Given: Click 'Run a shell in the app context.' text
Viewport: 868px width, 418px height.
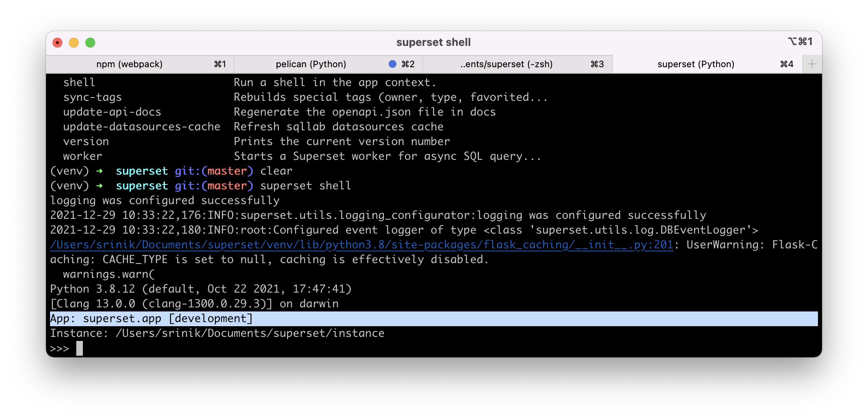Looking at the screenshot, I should click(335, 82).
